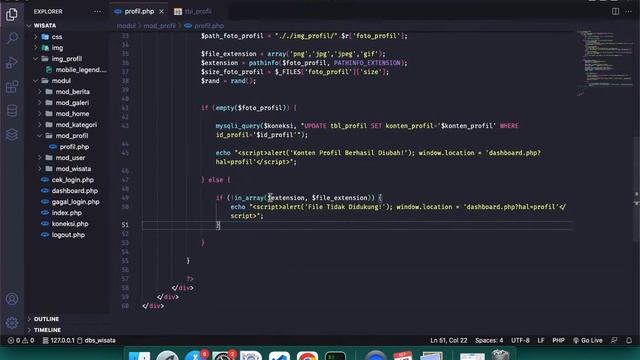Open editor more actions ellipsis
The image size is (640, 360).
pos(629,11)
